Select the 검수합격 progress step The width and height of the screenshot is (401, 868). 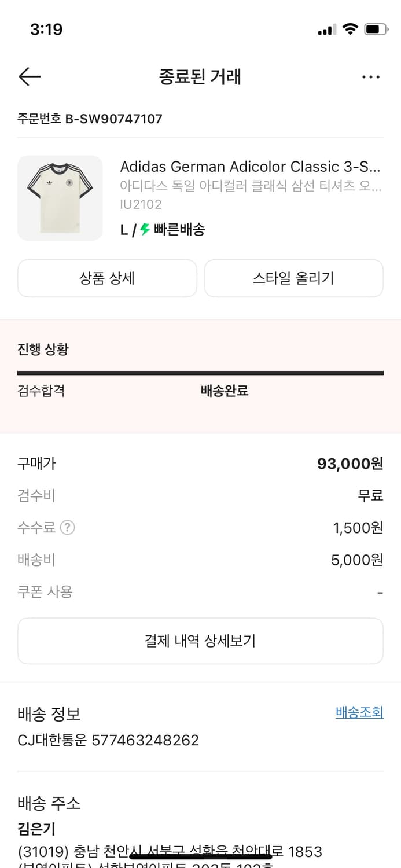tap(41, 391)
